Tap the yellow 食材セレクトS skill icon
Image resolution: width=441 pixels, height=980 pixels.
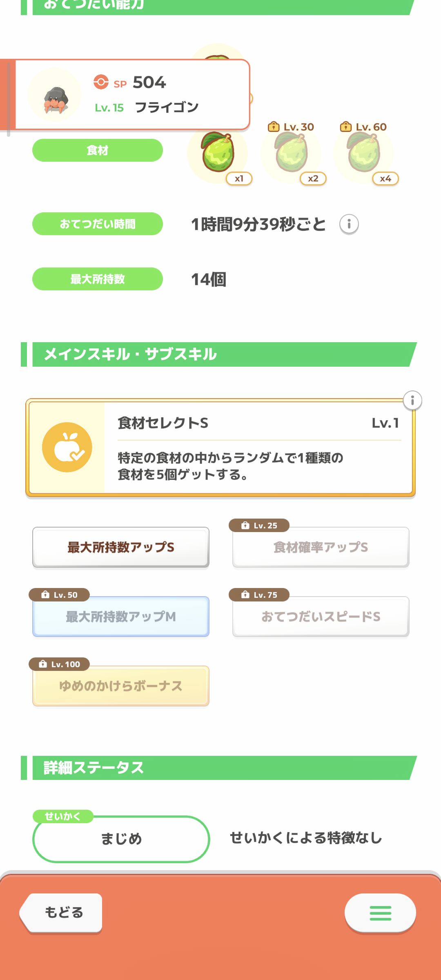tap(67, 447)
